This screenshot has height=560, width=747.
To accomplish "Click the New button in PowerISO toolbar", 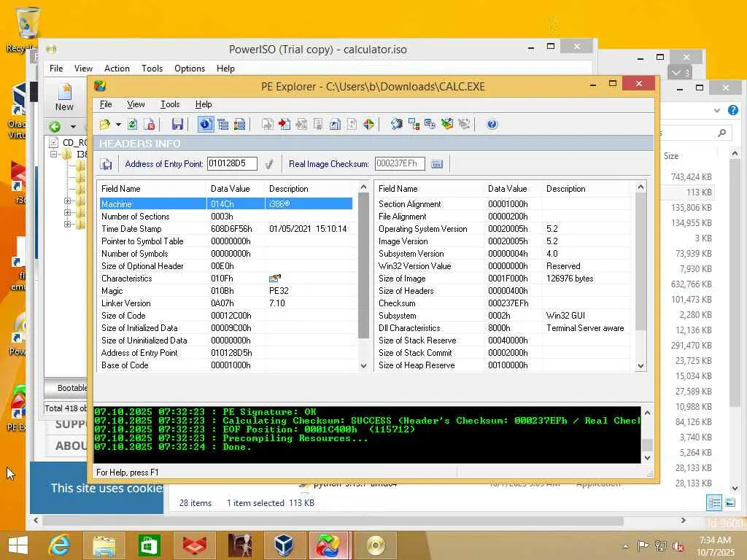I will [x=64, y=98].
